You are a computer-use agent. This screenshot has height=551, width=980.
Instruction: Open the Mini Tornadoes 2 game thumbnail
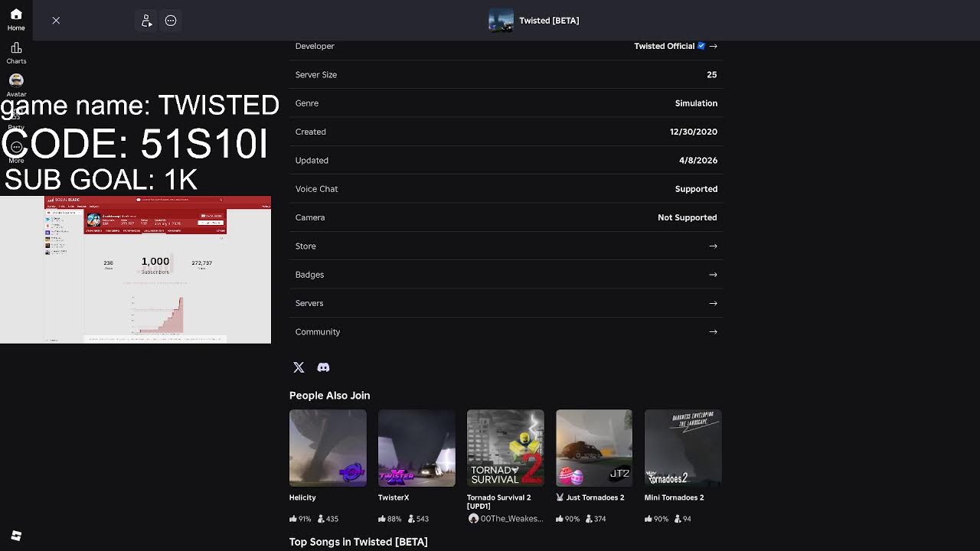click(683, 448)
